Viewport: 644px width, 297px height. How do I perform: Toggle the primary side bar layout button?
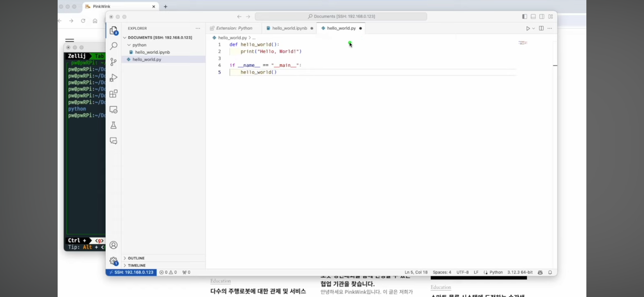pos(525,17)
